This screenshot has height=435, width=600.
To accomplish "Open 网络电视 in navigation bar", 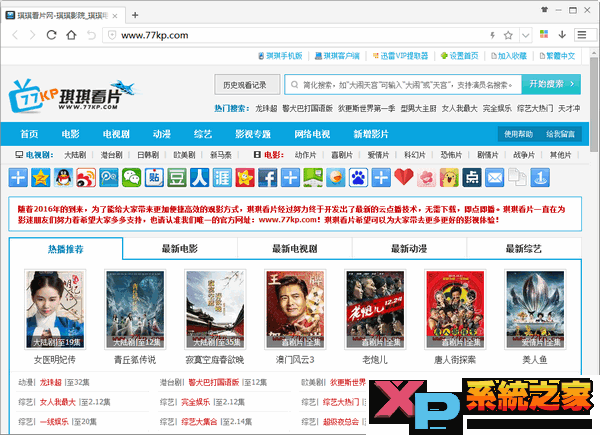I will [x=312, y=134].
